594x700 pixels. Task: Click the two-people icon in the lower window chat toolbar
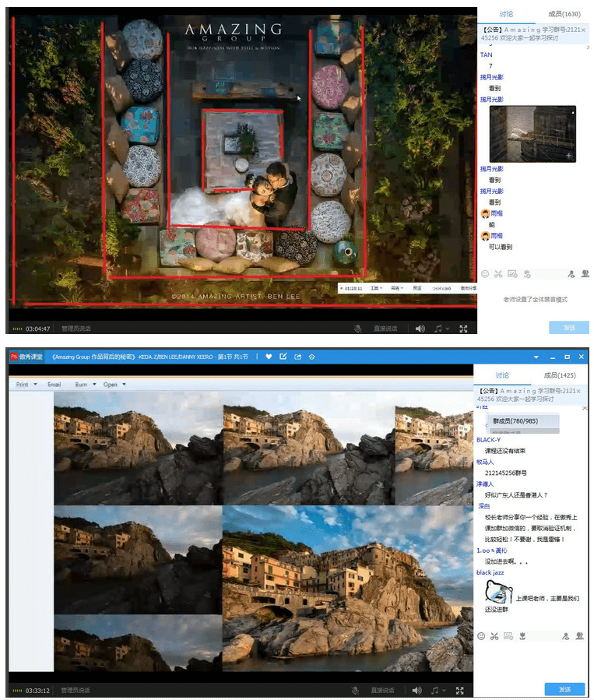pyautogui.click(x=580, y=636)
